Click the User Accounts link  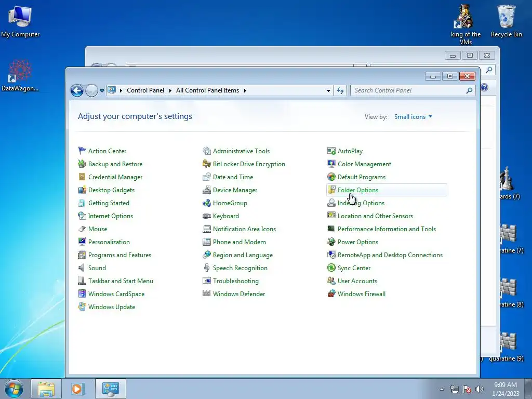point(357,281)
